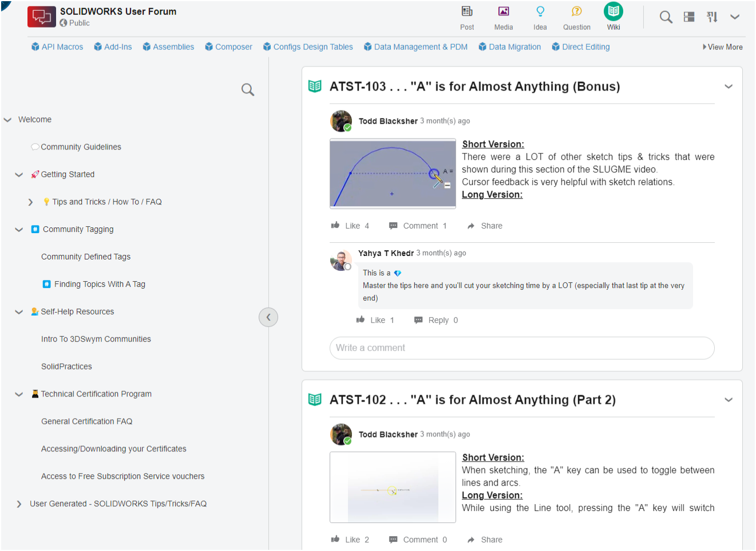The width and height of the screenshot is (756, 551).
Task: Open Finding Topics With A Tag
Action: pyautogui.click(x=100, y=285)
